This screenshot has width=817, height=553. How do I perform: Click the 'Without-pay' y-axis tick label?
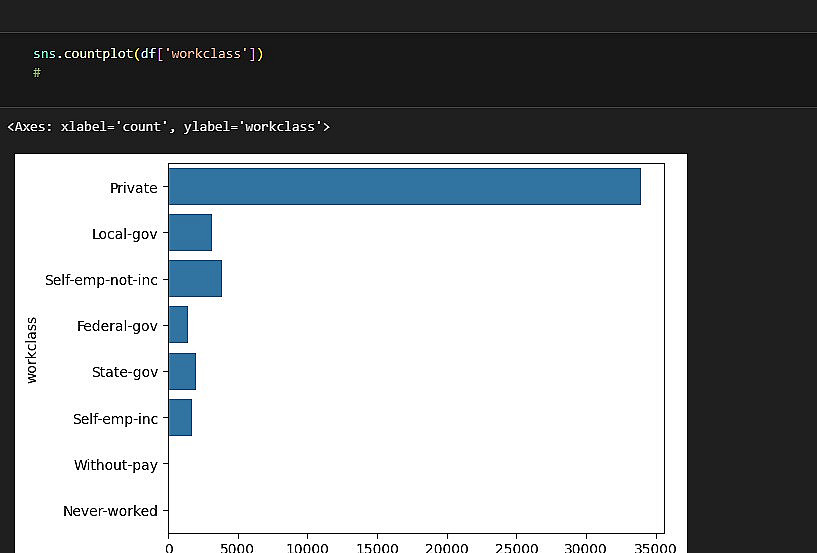tap(116, 465)
